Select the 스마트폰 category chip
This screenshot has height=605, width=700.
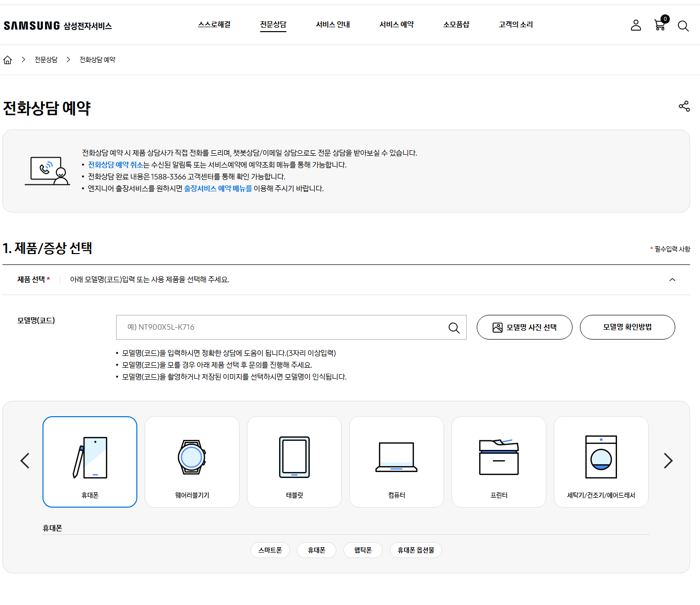click(x=270, y=550)
